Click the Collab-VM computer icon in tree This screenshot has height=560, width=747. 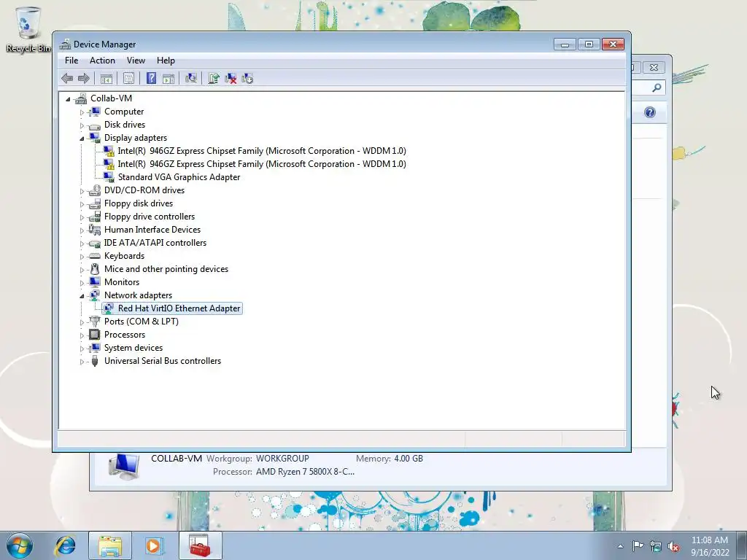[81, 98]
